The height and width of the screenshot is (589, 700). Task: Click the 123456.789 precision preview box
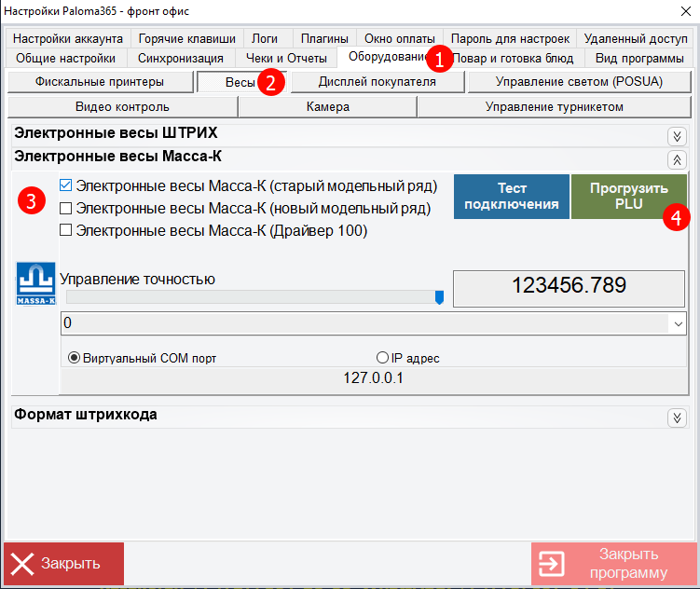click(569, 289)
